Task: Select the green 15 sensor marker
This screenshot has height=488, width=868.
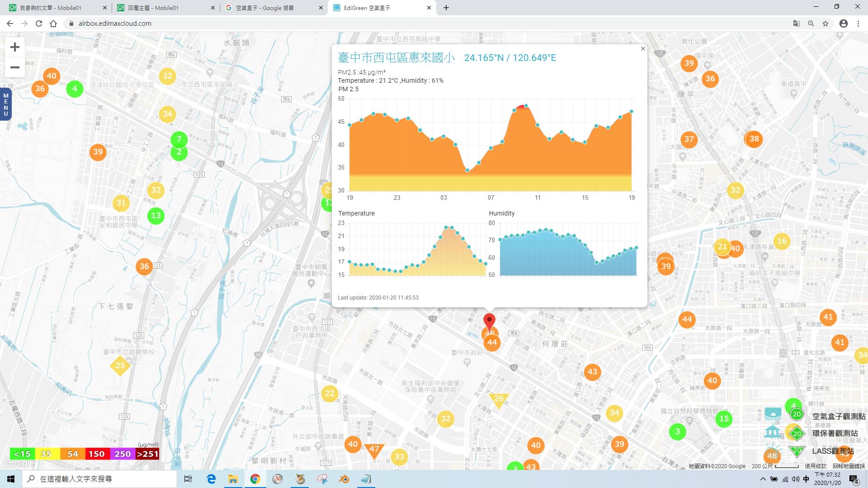Action: coord(724,418)
